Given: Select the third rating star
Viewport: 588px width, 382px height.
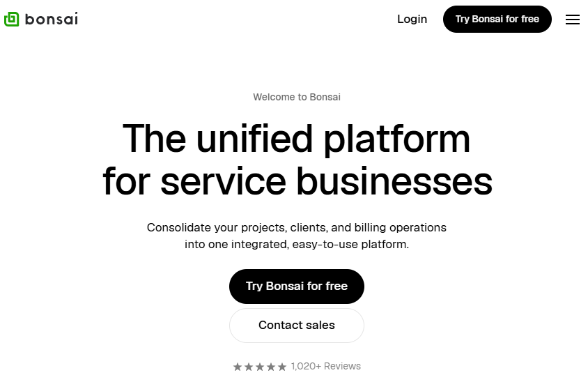Looking at the screenshot, I should click(x=260, y=367).
